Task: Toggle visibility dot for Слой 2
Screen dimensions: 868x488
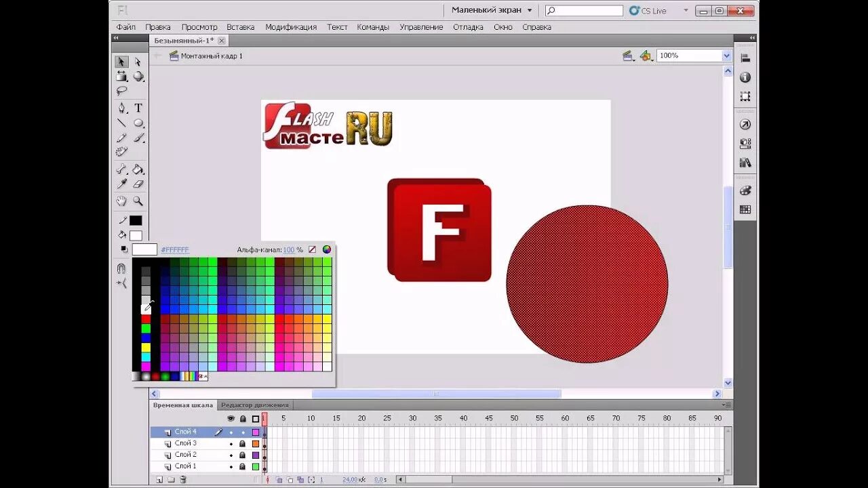Action: 231,455
